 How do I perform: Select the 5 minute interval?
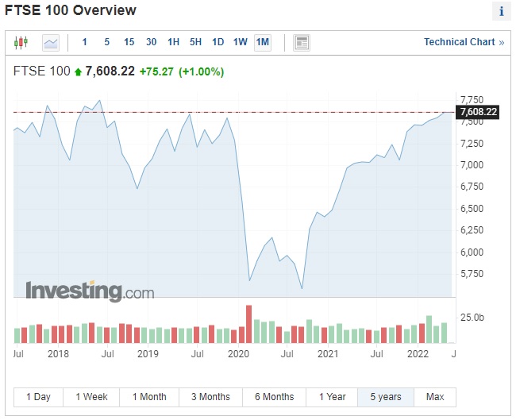(x=107, y=42)
